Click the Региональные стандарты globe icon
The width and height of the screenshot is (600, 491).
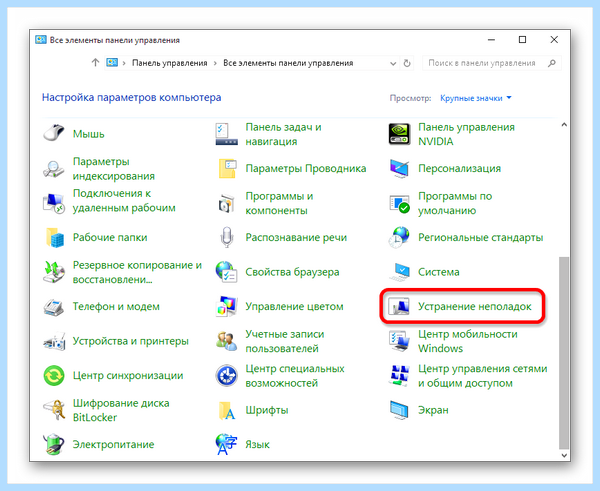pyautogui.click(x=399, y=237)
